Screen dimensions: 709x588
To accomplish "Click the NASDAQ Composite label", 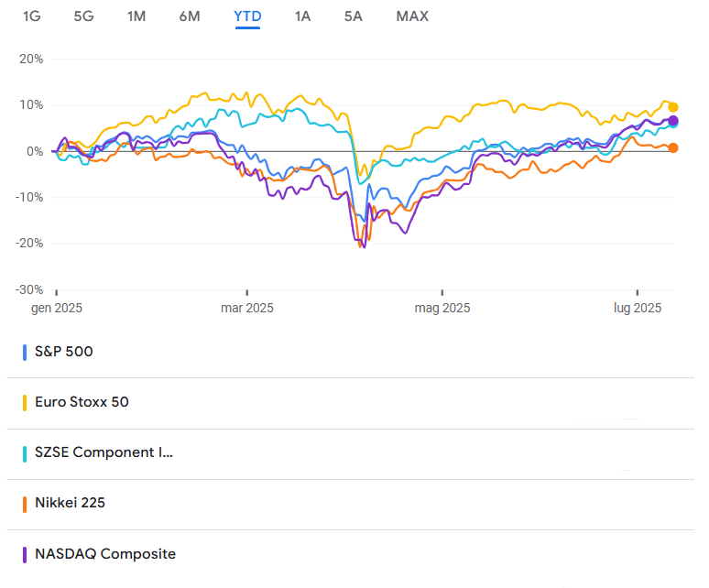I will [x=105, y=553].
